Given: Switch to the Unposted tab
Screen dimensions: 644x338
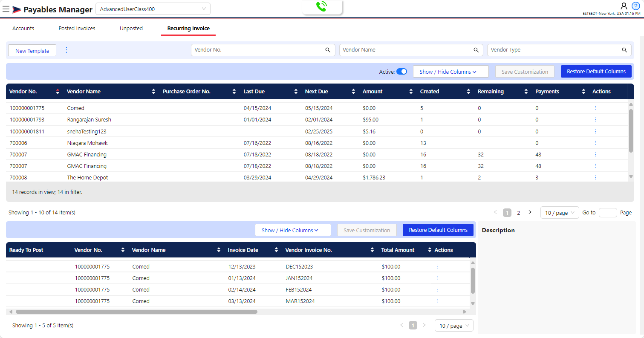Looking at the screenshot, I should 131,29.
